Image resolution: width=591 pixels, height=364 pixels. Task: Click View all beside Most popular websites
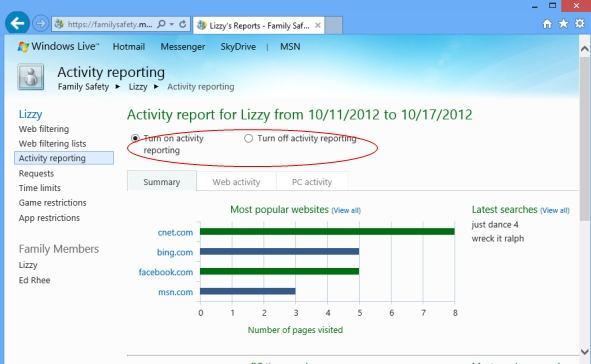click(346, 210)
